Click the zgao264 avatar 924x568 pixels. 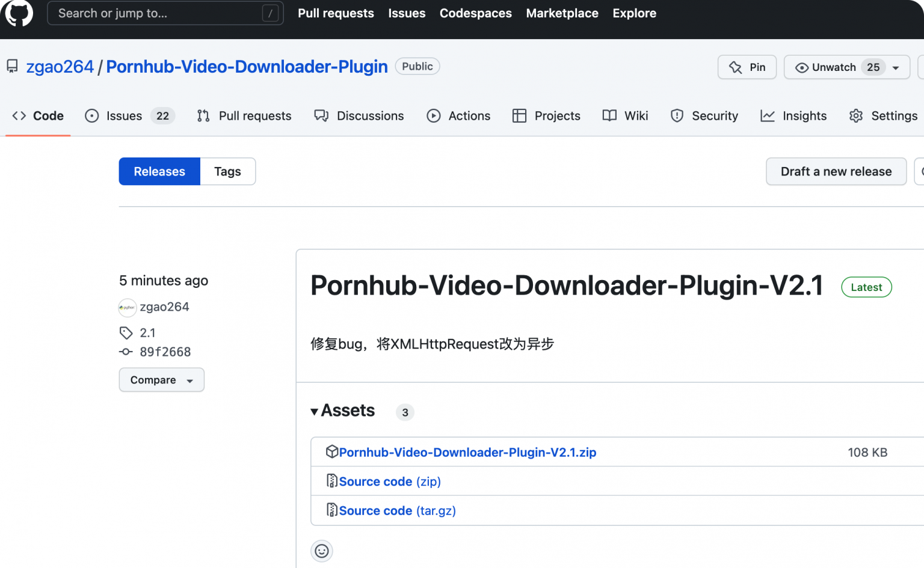128,307
